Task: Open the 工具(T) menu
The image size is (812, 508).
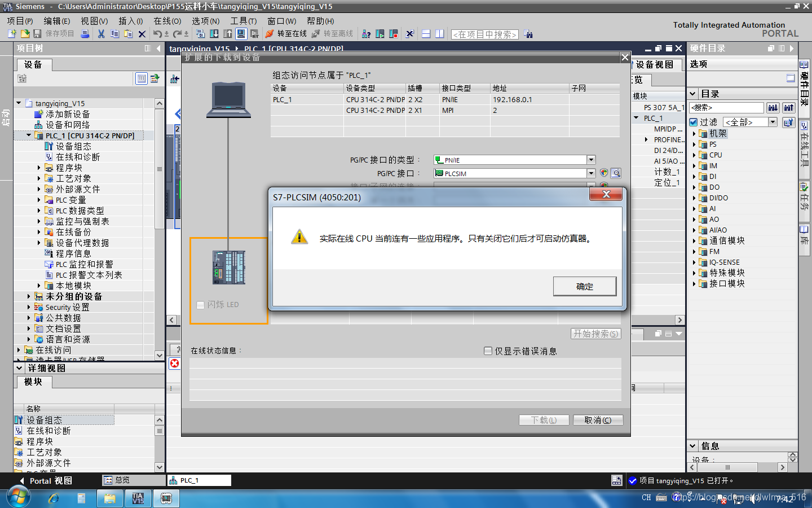Action: pyautogui.click(x=244, y=21)
